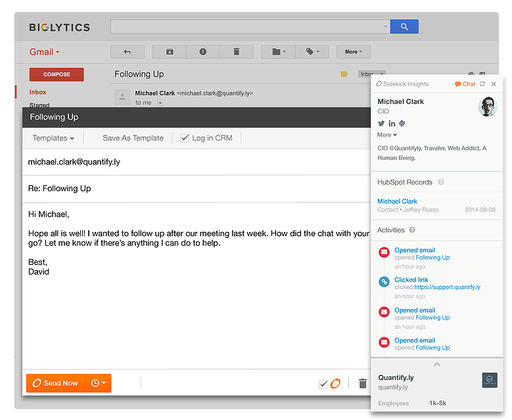Open the Labels tag dropdown

pos(312,52)
